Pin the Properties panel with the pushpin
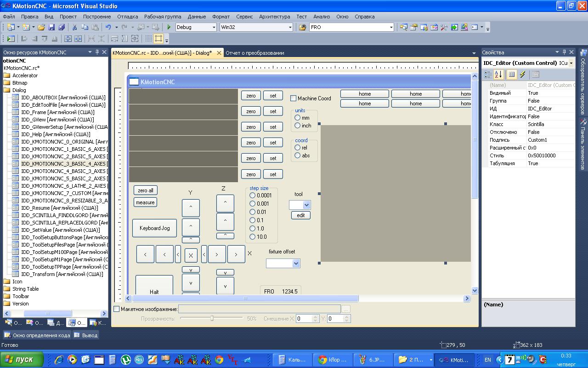The height and width of the screenshot is (368, 588). tap(564, 52)
